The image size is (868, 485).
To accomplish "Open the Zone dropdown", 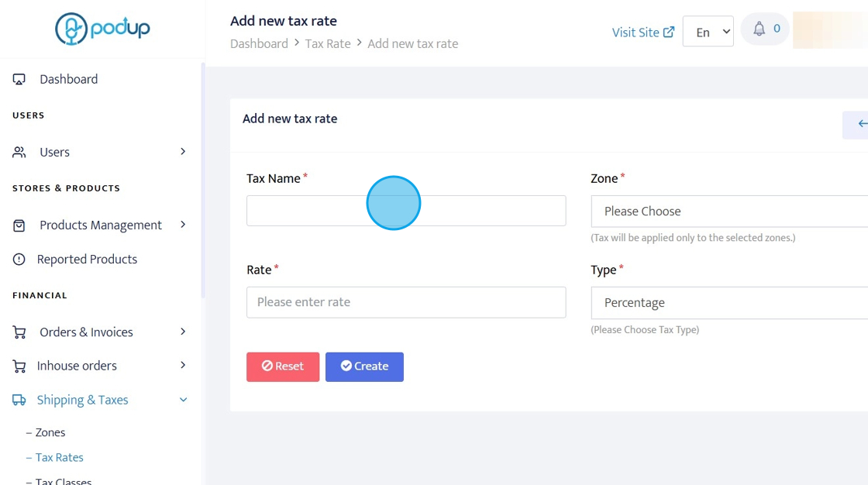I will click(728, 212).
